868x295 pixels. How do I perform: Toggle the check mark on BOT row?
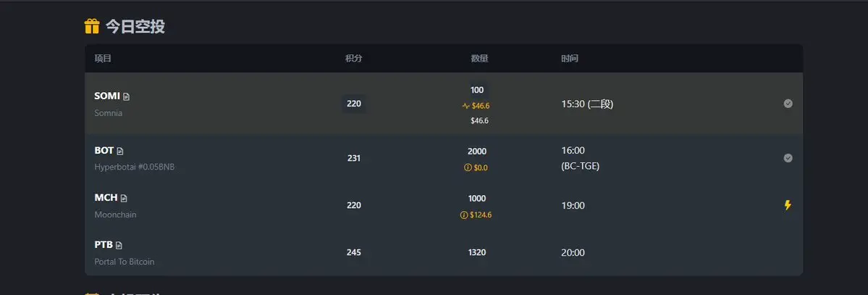pos(788,158)
